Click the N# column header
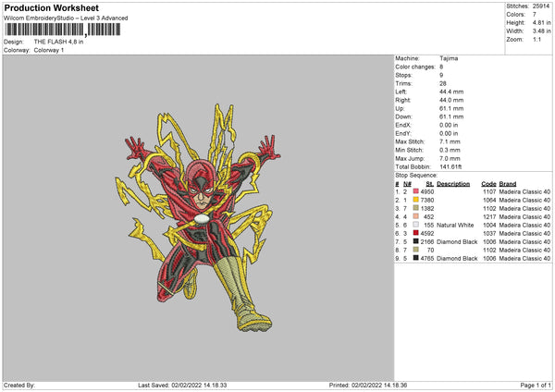The height and width of the screenshot is (392, 555). click(407, 184)
